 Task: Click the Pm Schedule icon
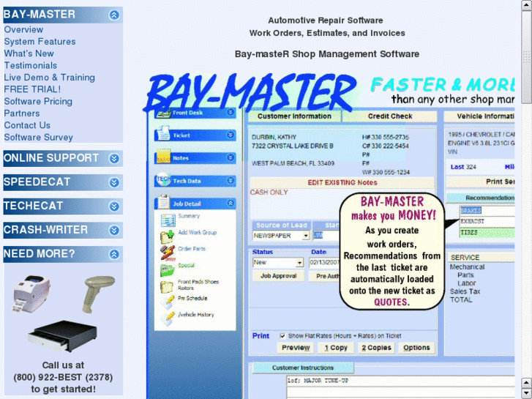point(168,302)
